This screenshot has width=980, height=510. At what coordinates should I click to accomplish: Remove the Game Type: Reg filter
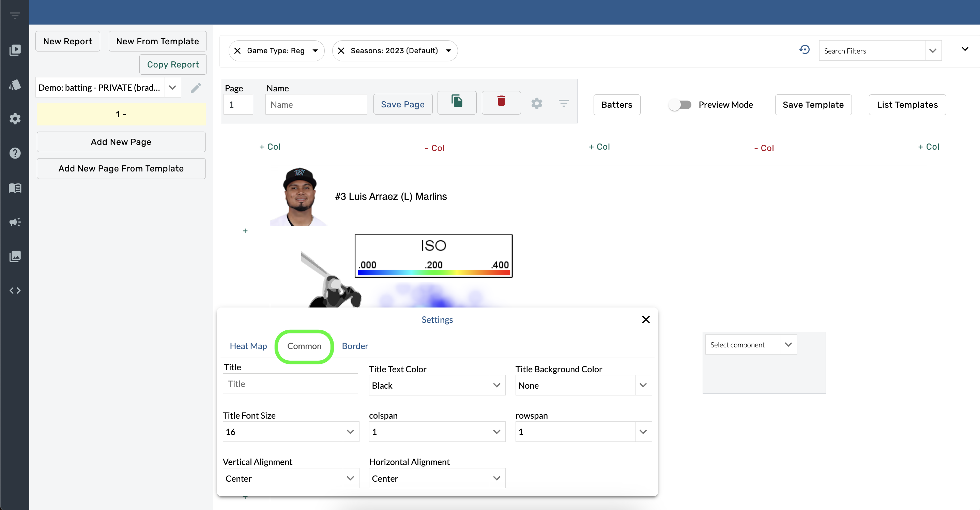tap(238, 50)
